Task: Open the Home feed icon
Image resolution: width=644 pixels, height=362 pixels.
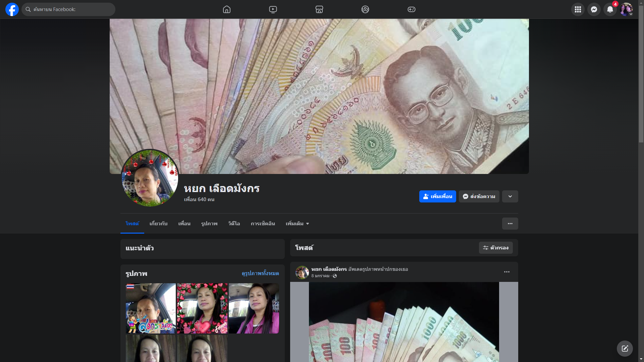Action: tap(227, 9)
